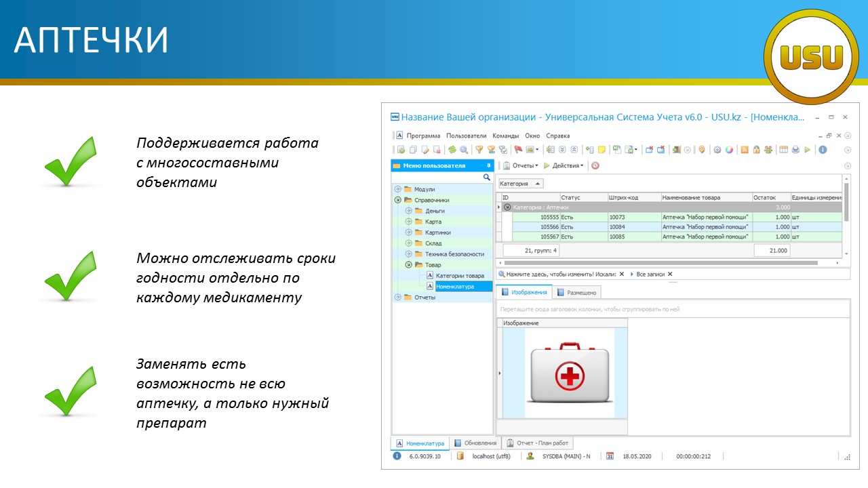868x488 pixels.
Task: Click the first aid kit image thumbnail
Action: 570,373
